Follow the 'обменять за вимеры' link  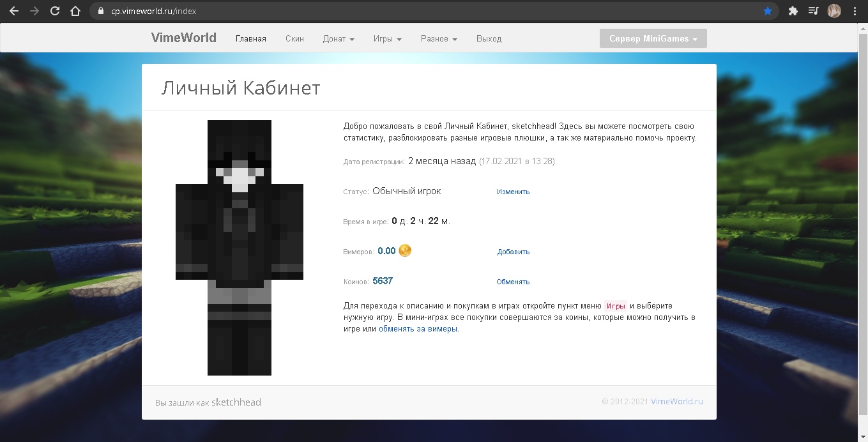tap(418, 329)
